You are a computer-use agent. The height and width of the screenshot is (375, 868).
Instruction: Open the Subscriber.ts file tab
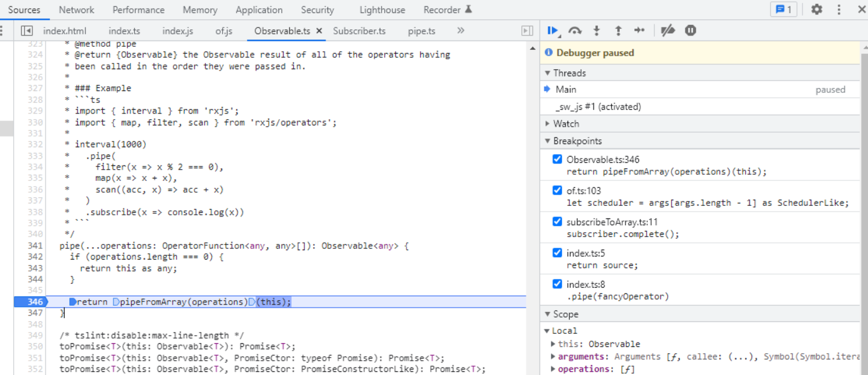(359, 31)
